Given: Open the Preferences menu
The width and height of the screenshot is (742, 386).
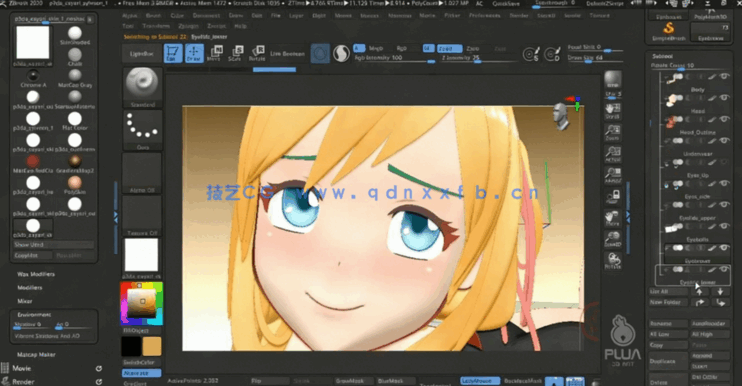Looking at the screenshot, I should click(x=485, y=16).
